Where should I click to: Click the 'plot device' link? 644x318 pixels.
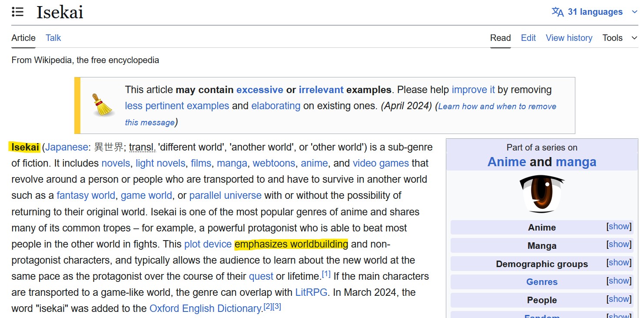[x=208, y=244]
